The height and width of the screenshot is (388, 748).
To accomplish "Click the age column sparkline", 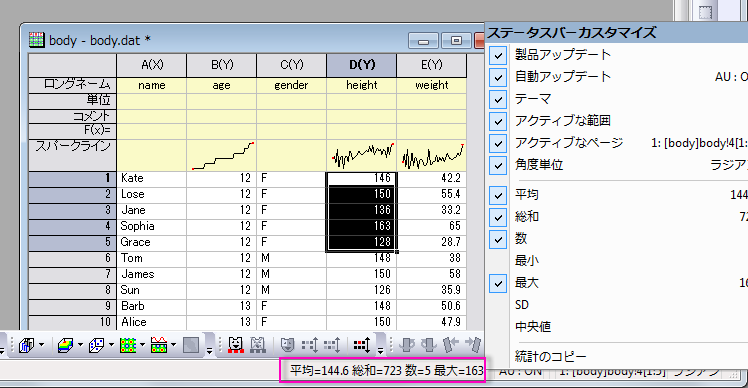I will click(x=222, y=156).
